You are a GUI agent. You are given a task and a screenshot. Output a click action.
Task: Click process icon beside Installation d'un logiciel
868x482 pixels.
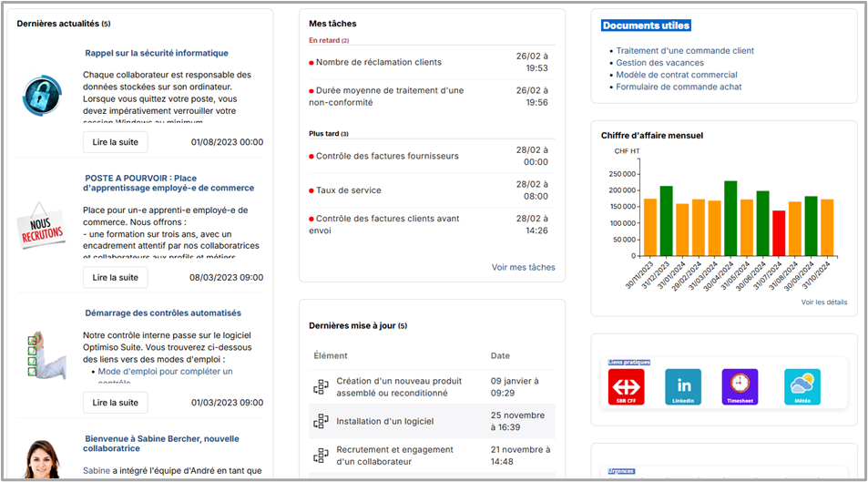point(321,421)
